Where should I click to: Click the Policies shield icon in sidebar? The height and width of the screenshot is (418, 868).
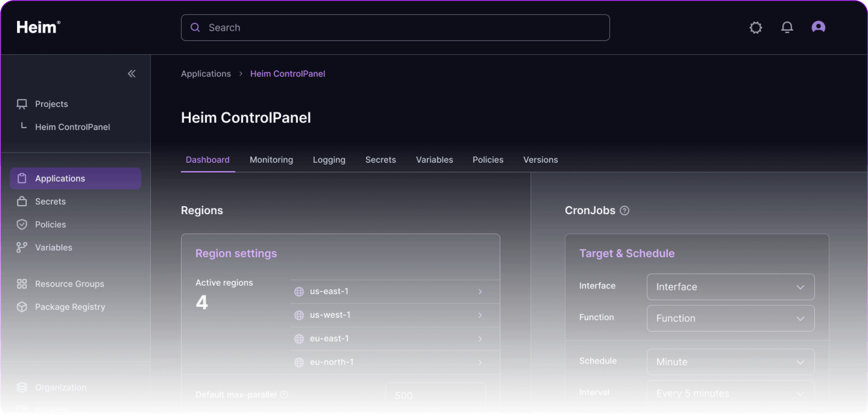22,224
